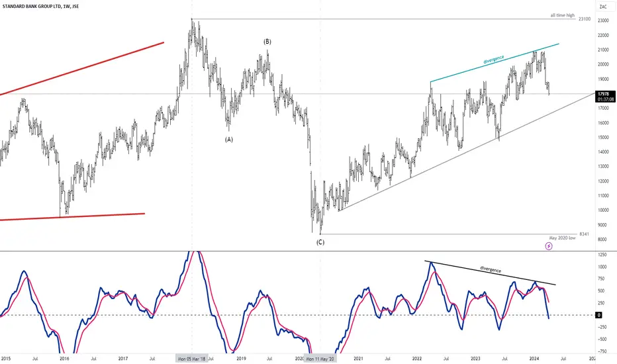Click the 9000 price axis label

(603, 225)
